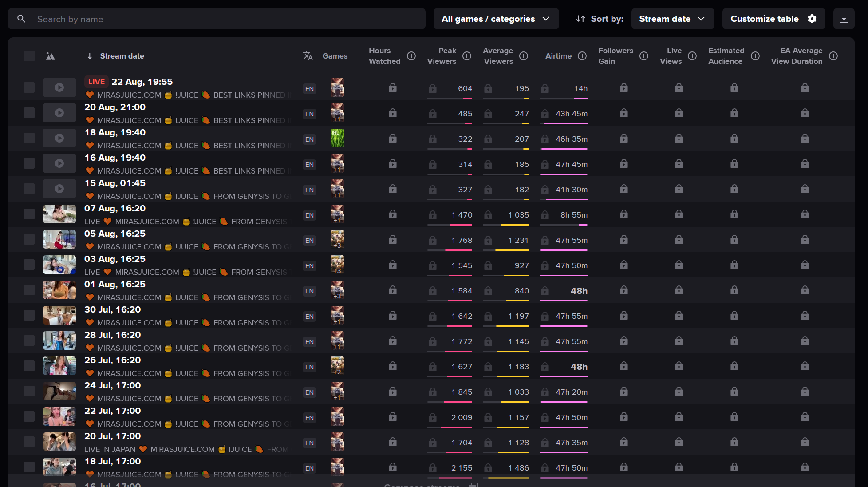The height and width of the screenshot is (487, 868).
Task: Click the EA Average View Duration info icon
Action: (833, 56)
